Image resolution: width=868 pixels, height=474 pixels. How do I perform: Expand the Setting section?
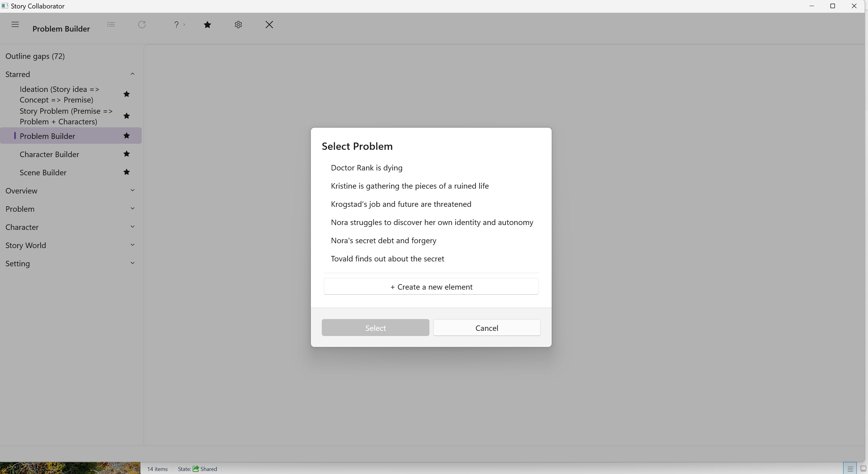tap(133, 263)
